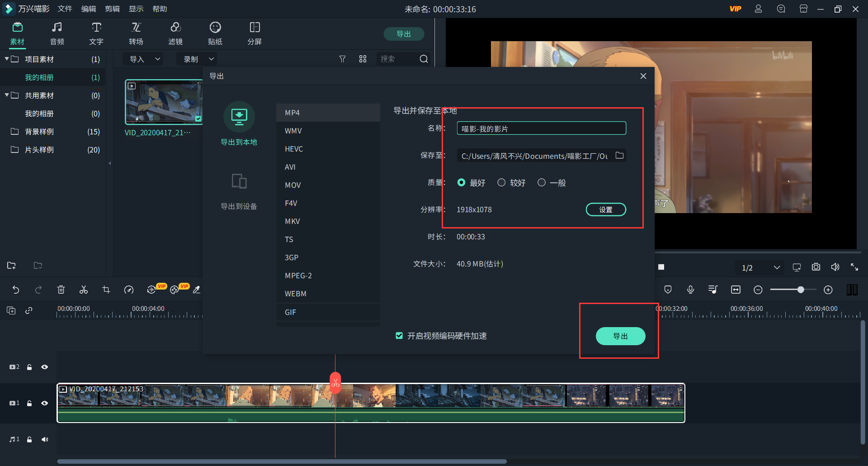This screenshot has height=466, width=868.
Task: Click the 导出 button in export dialog
Action: [620, 336]
